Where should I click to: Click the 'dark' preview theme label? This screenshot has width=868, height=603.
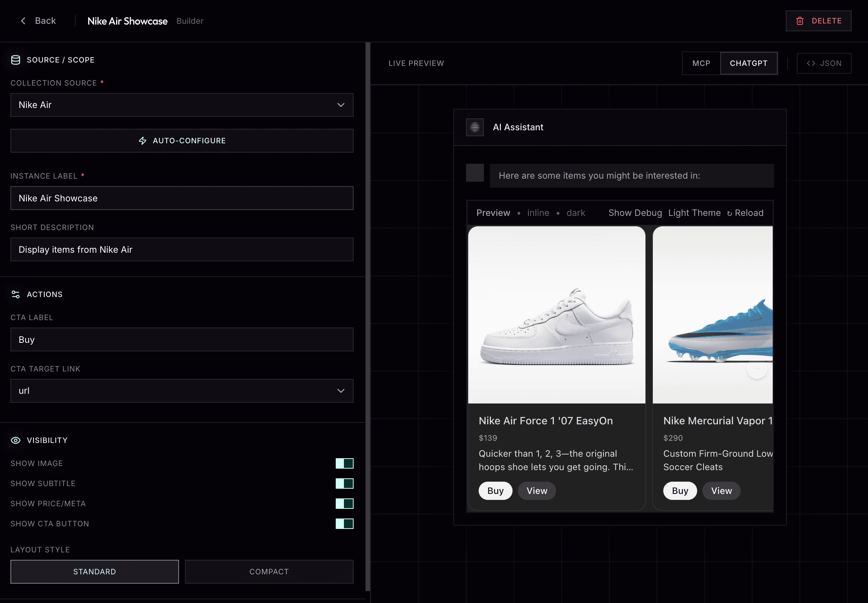576,213
